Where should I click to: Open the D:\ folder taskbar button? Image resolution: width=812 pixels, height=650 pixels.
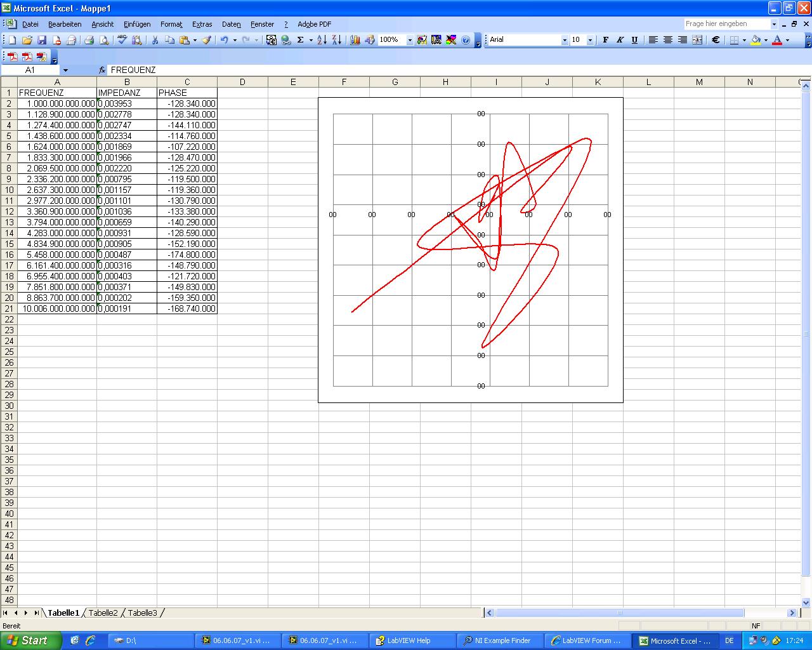click(x=150, y=640)
